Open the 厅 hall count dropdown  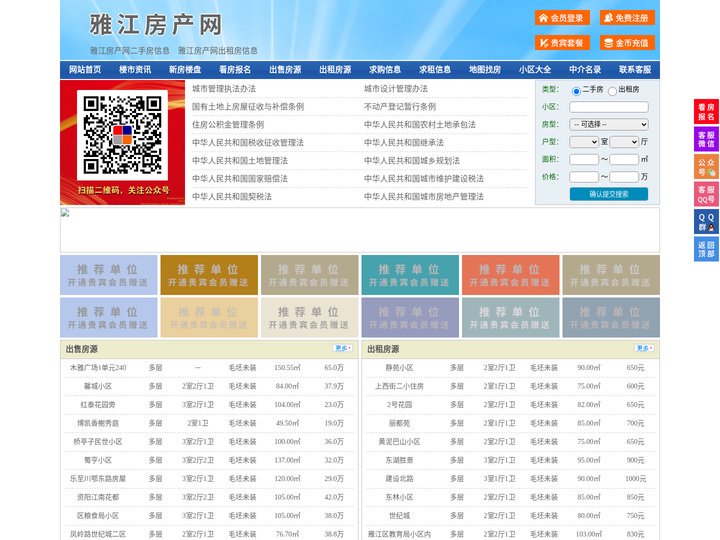624,142
